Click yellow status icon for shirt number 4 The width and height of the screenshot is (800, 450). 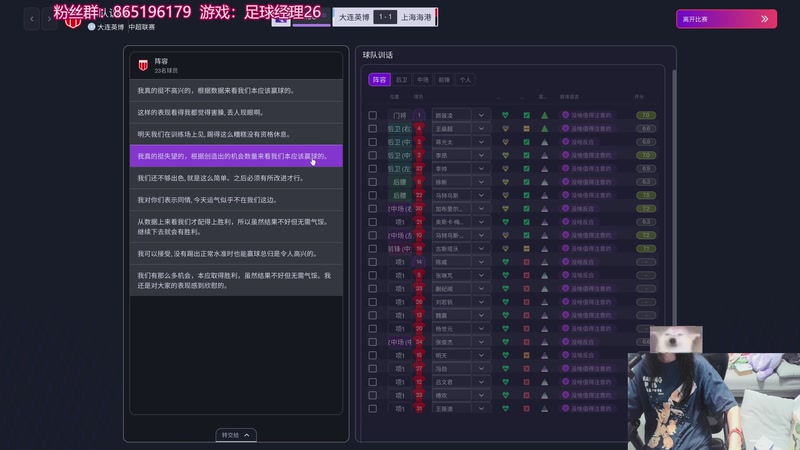tap(527, 129)
